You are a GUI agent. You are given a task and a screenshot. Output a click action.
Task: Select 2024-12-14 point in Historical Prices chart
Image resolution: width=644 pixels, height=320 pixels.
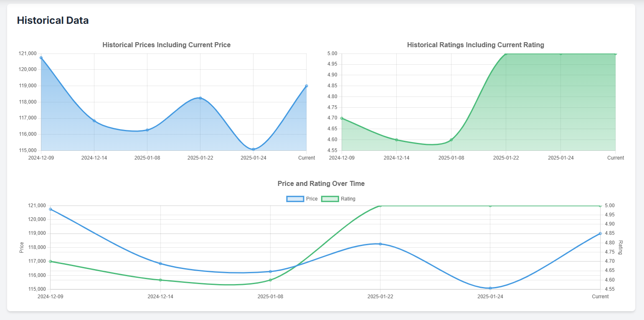[94, 121]
